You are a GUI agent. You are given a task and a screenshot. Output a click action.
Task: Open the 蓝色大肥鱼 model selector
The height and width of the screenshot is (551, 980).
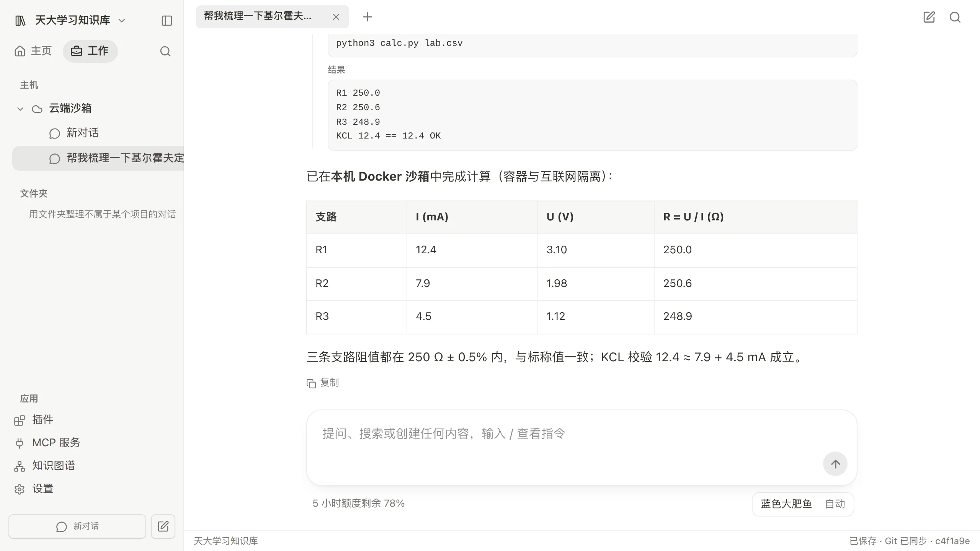coord(786,504)
